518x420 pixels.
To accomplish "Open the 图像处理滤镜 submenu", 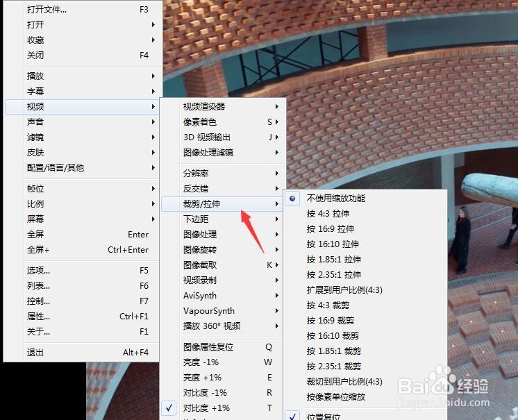I will pyautogui.click(x=223, y=152).
